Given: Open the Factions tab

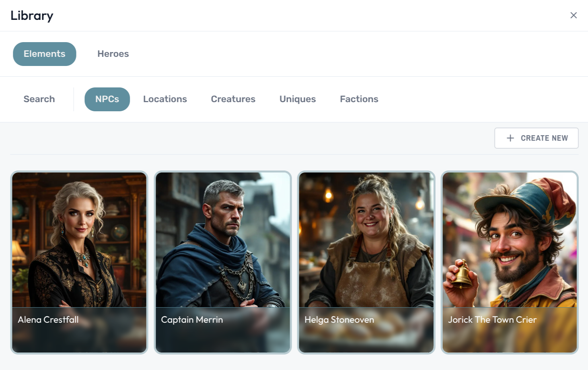Looking at the screenshot, I should click(x=359, y=99).
